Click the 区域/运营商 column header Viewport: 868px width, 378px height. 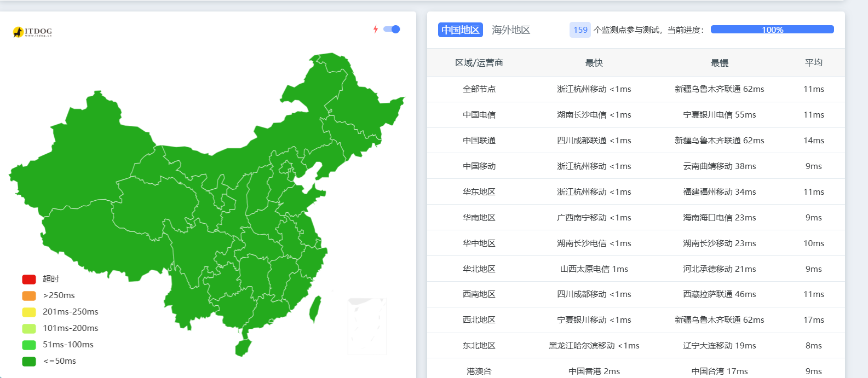[x=479, y=63]
